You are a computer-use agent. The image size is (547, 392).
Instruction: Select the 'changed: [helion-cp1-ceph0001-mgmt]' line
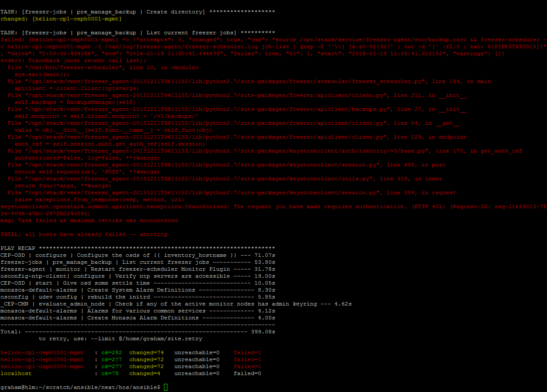pos(61,19)
